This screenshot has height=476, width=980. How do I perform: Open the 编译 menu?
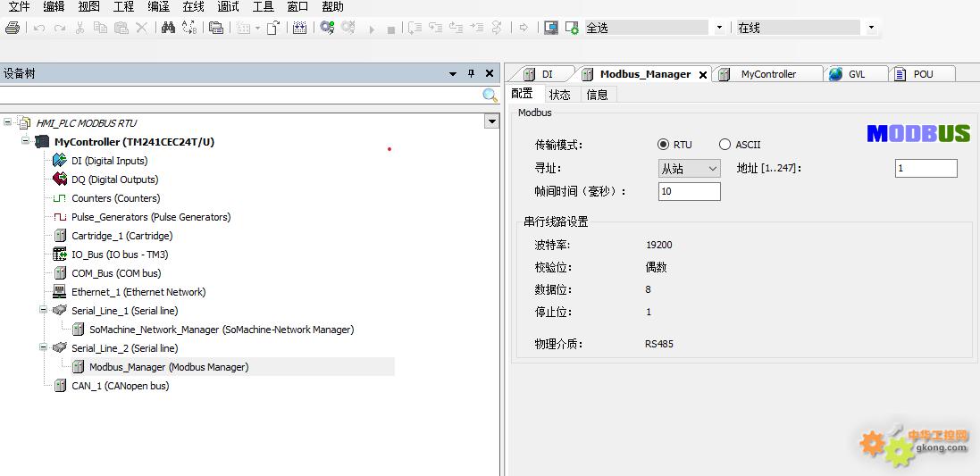pyautogui.click(x=159, y=7)
